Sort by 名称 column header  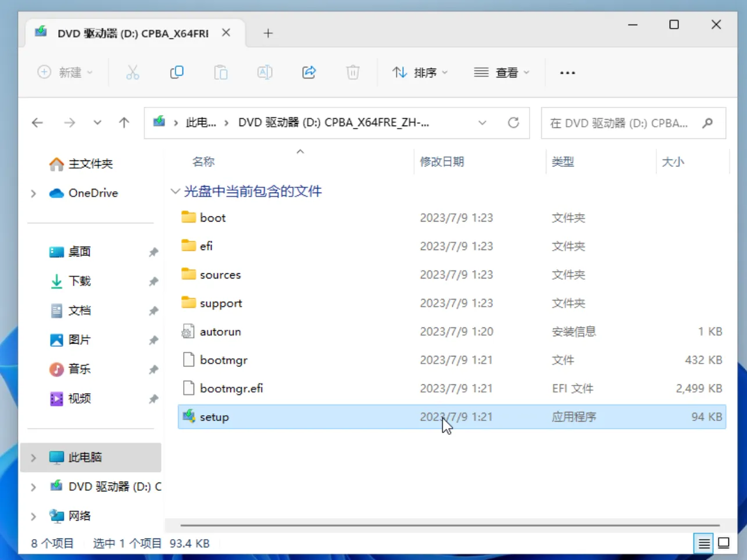pyautogui.click(x=203, y=162)
